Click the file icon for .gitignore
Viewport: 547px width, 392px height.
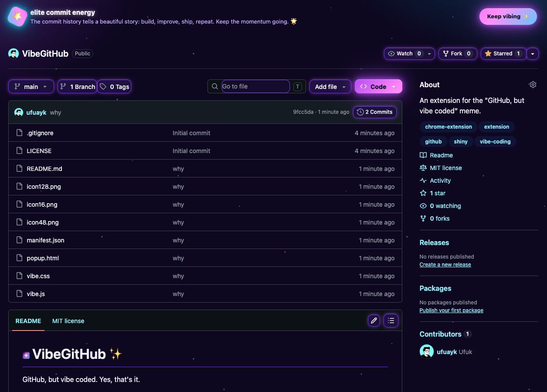19,133
